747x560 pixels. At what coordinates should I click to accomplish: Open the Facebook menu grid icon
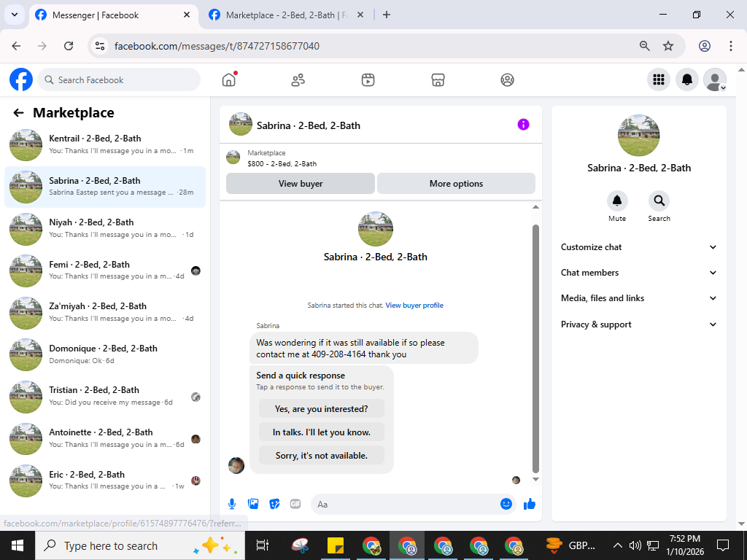pyautogui.click(x=659, y=79)
